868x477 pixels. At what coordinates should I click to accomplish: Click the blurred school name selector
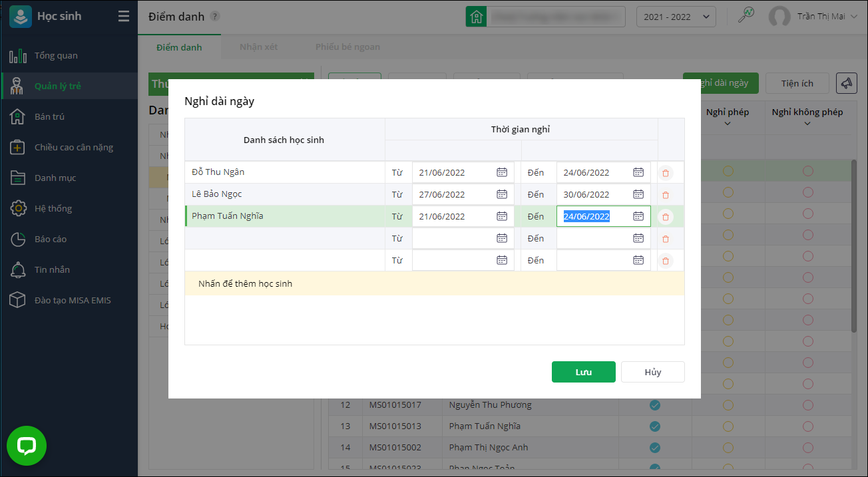coord(555,17)
